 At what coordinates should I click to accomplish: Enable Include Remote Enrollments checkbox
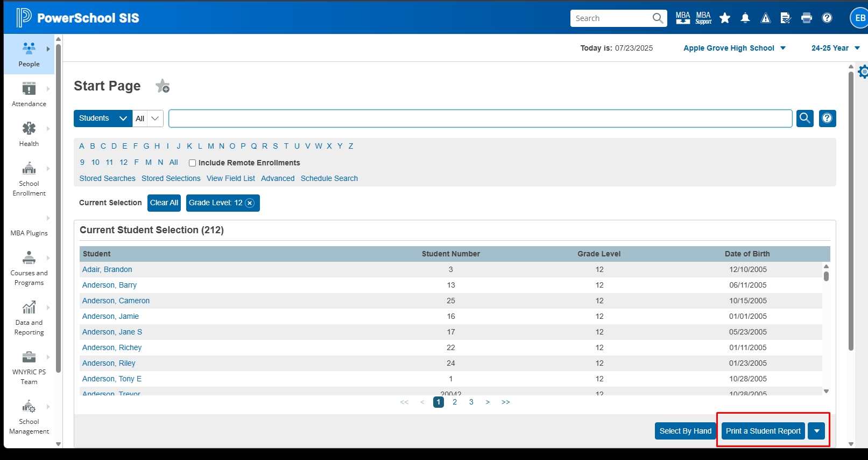pyautogui.click(x=192, y=163)
